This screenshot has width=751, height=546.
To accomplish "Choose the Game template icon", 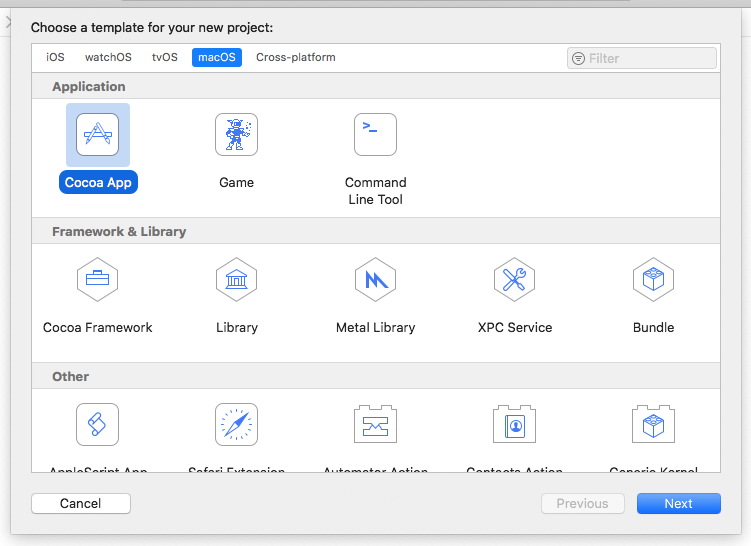I will pyautogui.click(x=237, y=135).
